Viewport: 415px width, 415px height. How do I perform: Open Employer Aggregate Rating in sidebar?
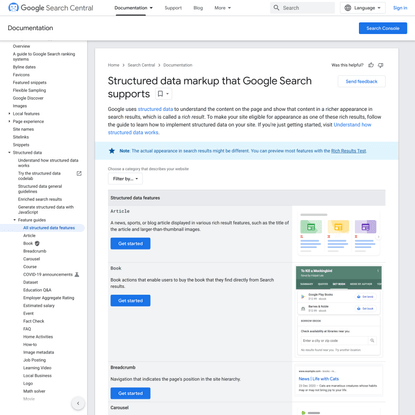pos(48,298)
